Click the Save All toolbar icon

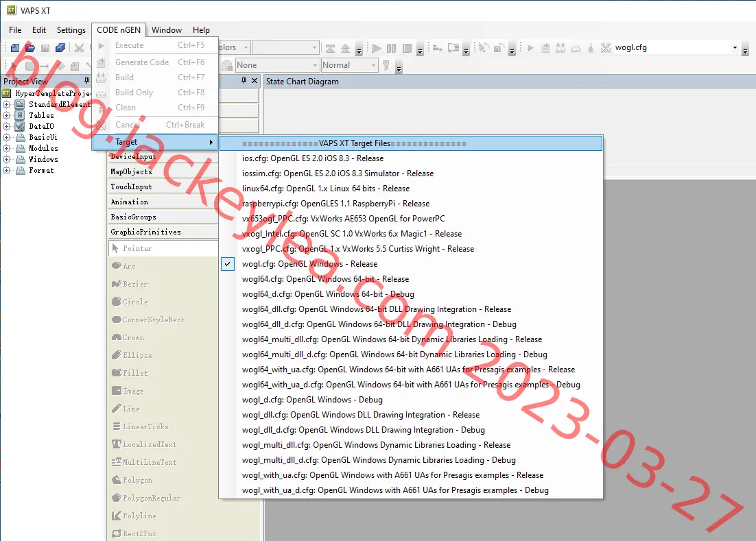[x=60, y=48]
